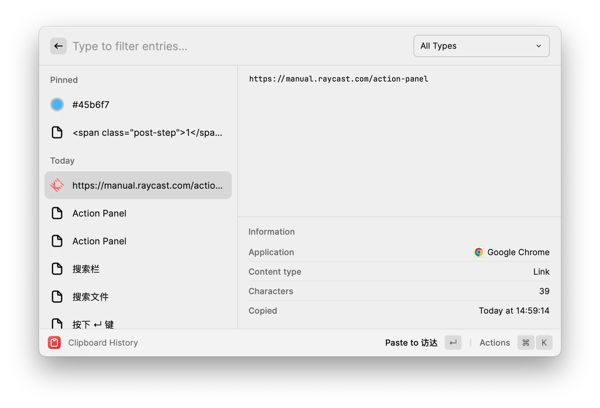Click the Copied time Today at 14:59:14
Image resolution: width=600 pixels, height=408 pixels.
pyautogui.click(x=514, y=310)
